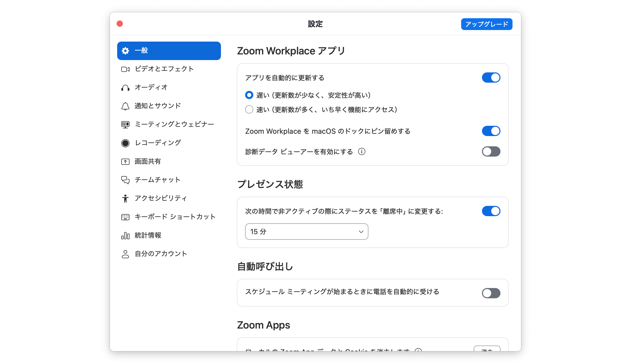Screen dimensions: 632x364
Task: Click the Zoom Workplace アプリ heading
Action: (x=291, y=51)
